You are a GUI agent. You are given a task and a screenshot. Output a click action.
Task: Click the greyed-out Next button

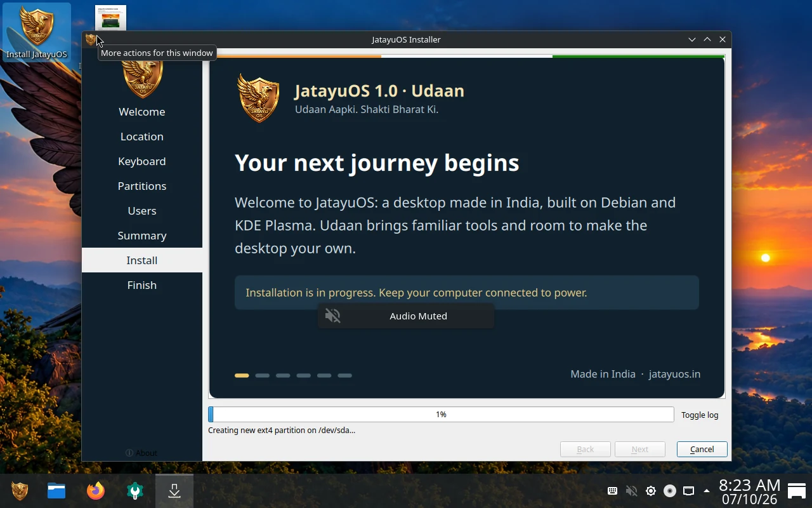(640, 450)
